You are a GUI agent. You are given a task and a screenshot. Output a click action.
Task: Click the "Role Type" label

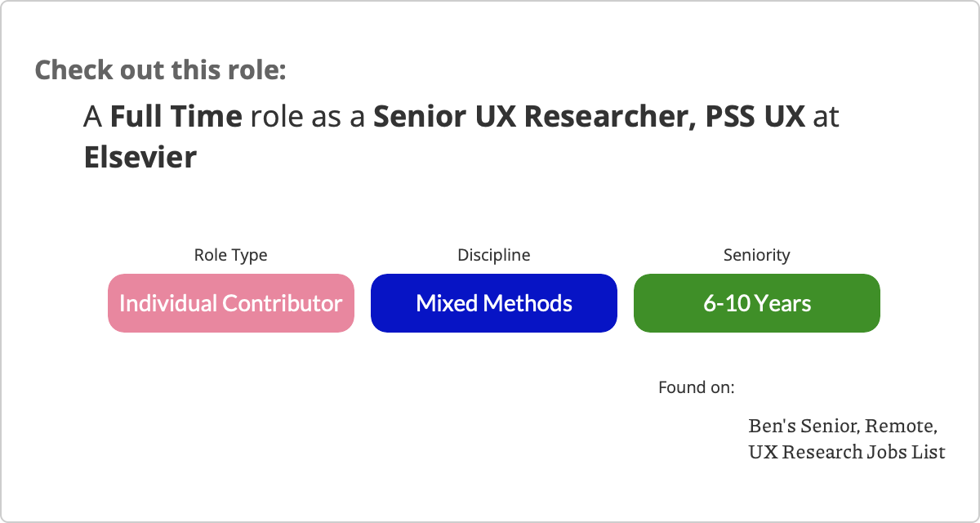point(230,255)
